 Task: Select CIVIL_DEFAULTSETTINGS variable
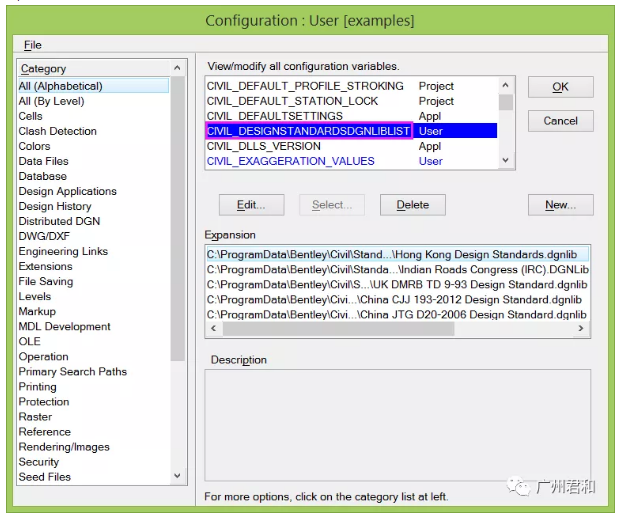(x=352, y=116)
